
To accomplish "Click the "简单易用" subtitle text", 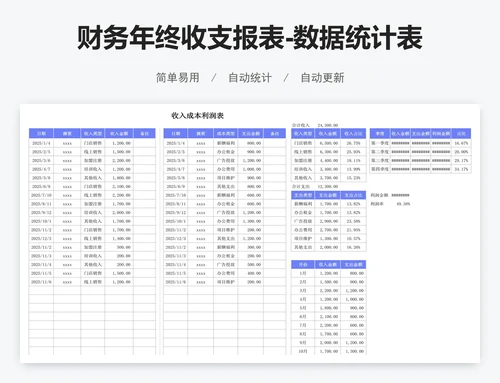I will [178, 78].
